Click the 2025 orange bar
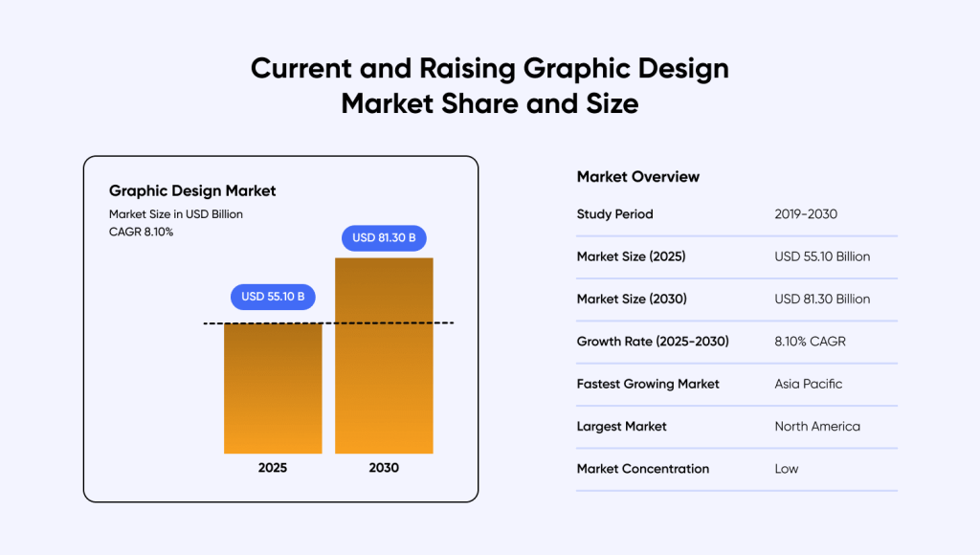Image resolution: width=980 pixels, height=555 pixels. click(273, 388)
